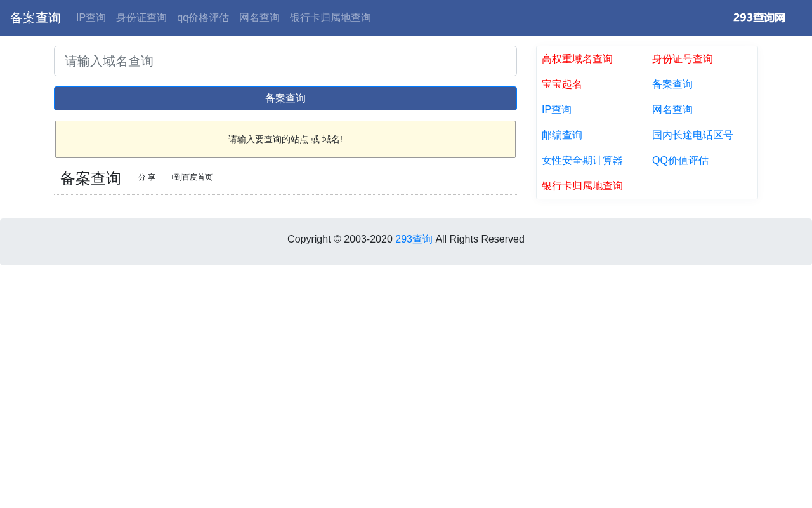
Task: Click the 分享 share button
Action: point(147,177)
